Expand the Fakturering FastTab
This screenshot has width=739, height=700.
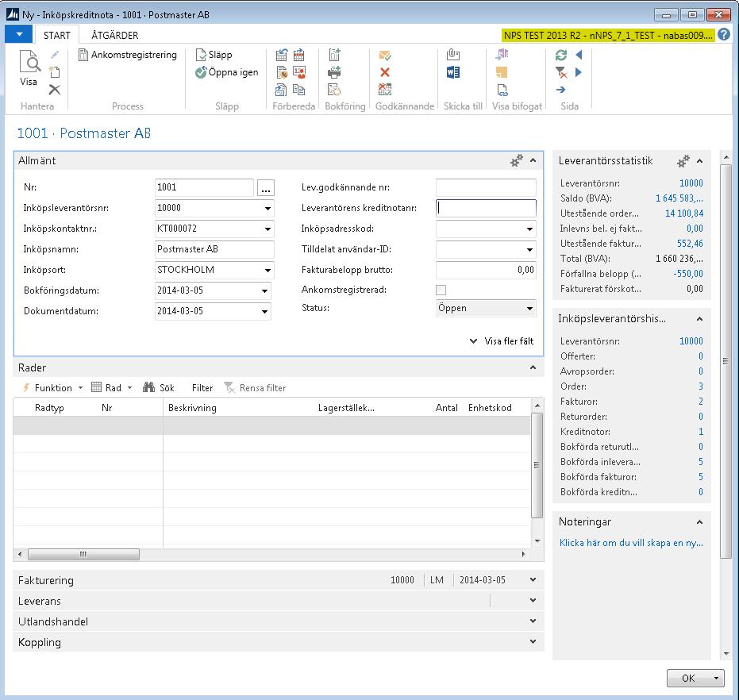(x=533, y=580)
